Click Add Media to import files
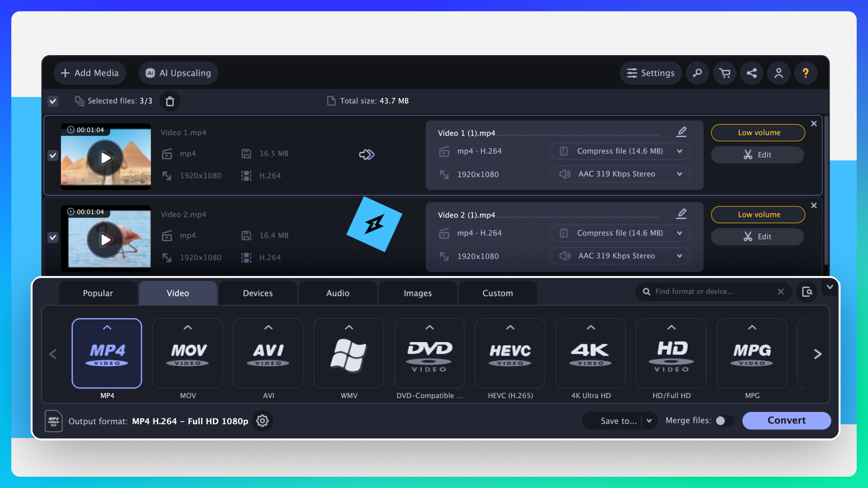The height and width of the screenshot is (488, 868). point(90,73)
